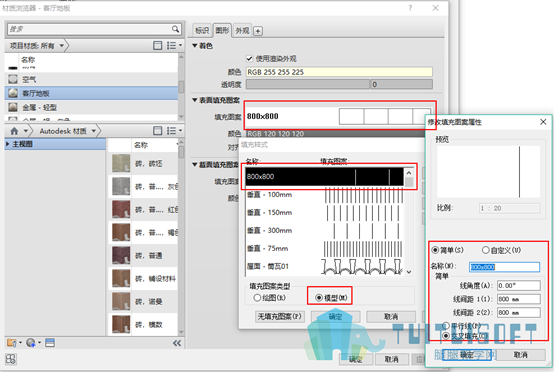Switch to the 外观 tab
Viewport: 554px width, 372px height.
[x=242, y=31]
